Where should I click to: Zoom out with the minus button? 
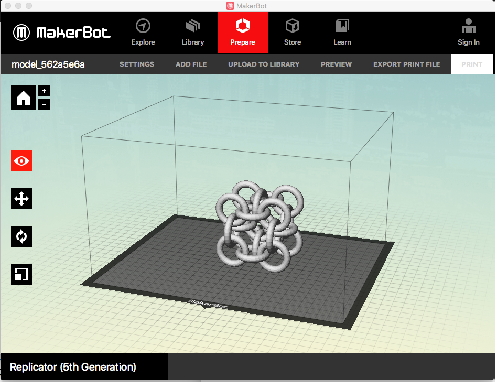tap(44, 104)
